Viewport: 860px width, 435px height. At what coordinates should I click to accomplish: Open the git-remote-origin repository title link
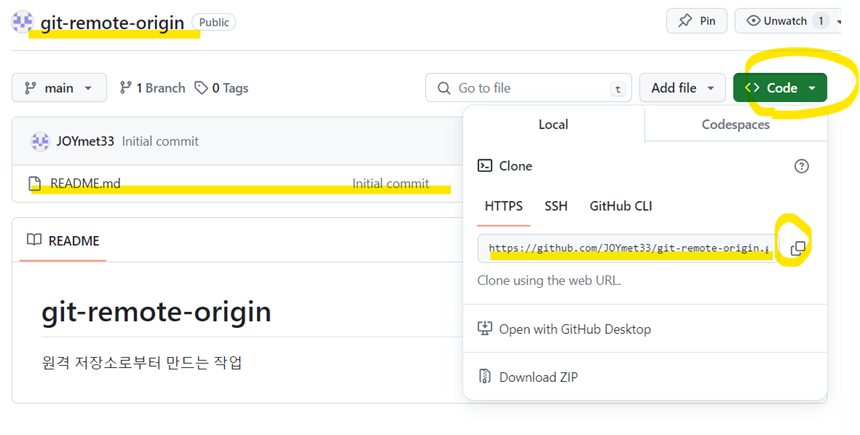point(112,22)
